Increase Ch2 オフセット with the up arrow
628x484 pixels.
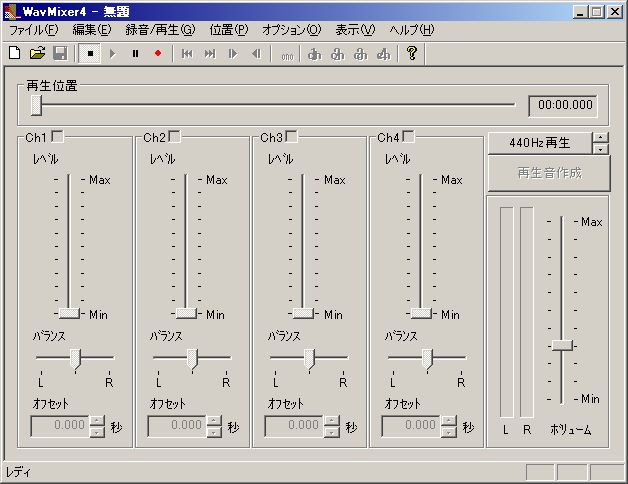214,421
